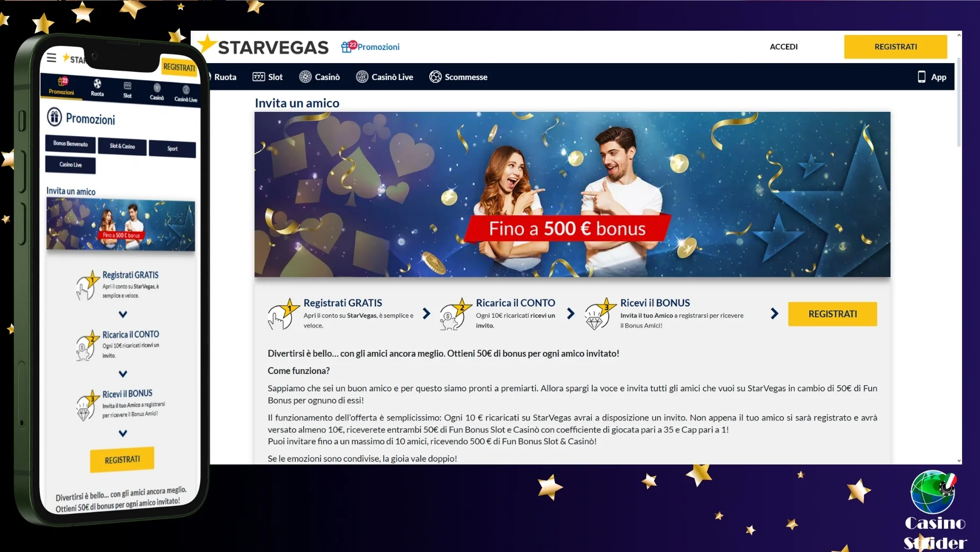Open the Scommesse soccer ball section
The height and width of the screenshot is (552, 980).
(458, 77)
